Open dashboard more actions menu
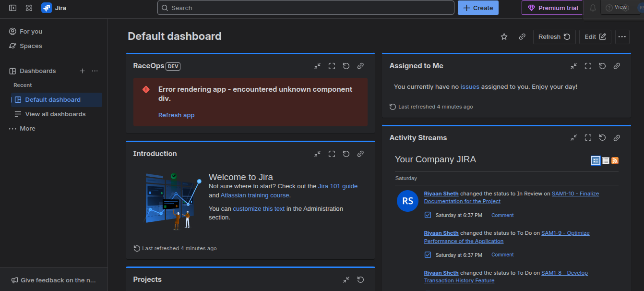The image size is (644, 291). [622, 36]
